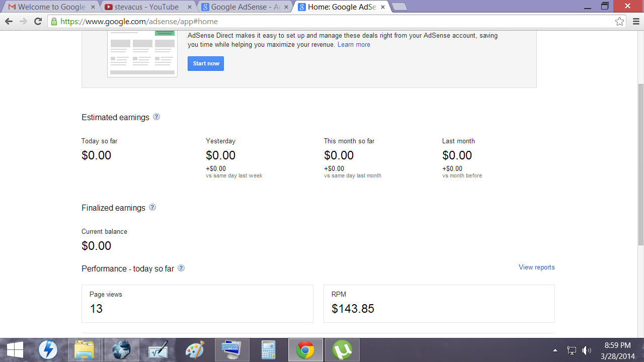Open help icon beside Finalized earnings
Viewport: 644px width, 362px height.
point(152,207)
